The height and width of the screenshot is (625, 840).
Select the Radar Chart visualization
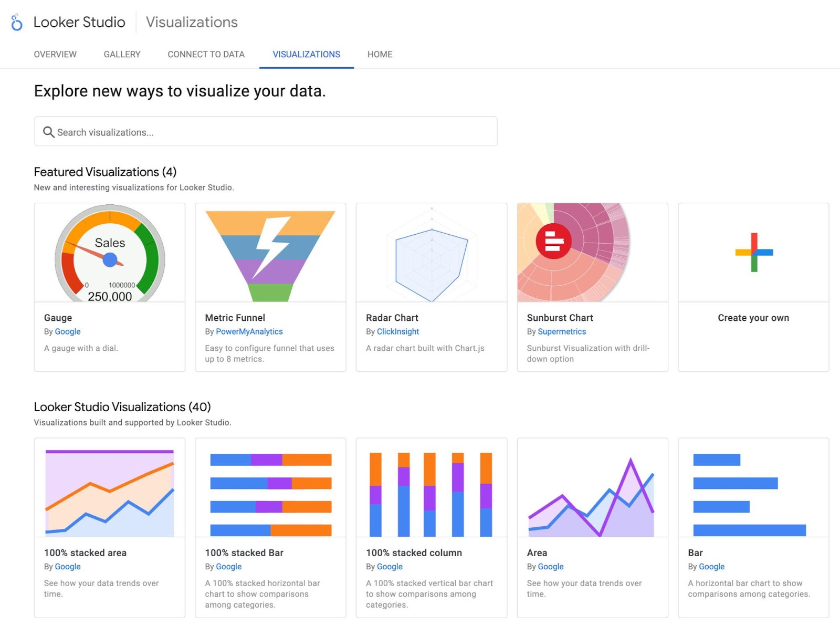[x=430, y=252]
